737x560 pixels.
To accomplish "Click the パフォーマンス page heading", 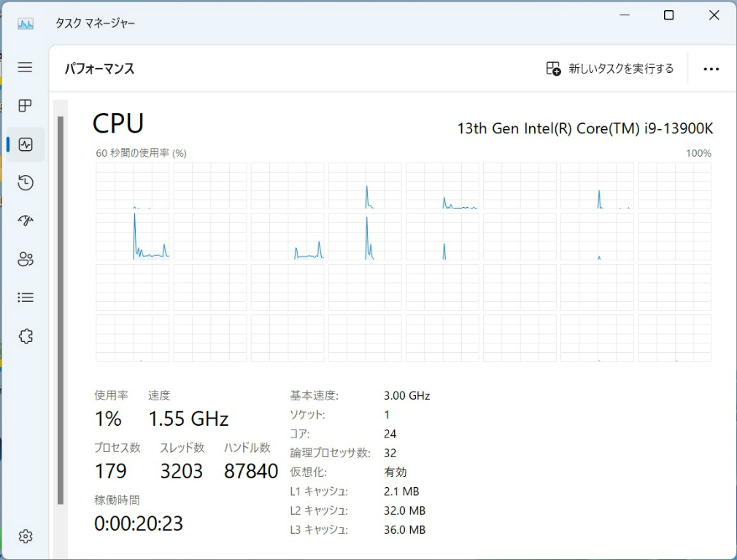I will click(99, 69).
